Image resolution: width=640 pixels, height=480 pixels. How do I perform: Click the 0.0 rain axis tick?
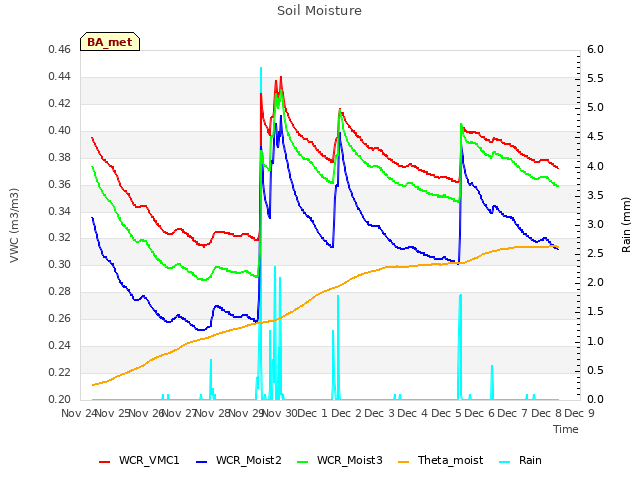click(595, 400)
